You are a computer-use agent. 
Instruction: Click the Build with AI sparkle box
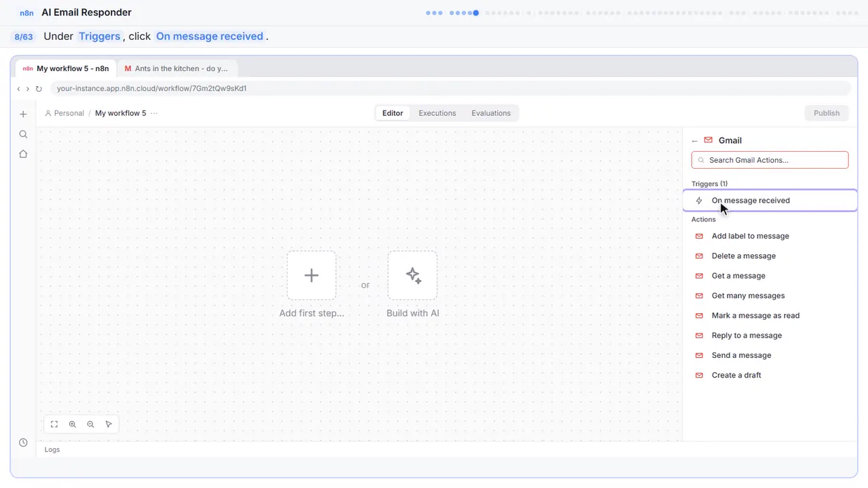click(x=412, y=275)
